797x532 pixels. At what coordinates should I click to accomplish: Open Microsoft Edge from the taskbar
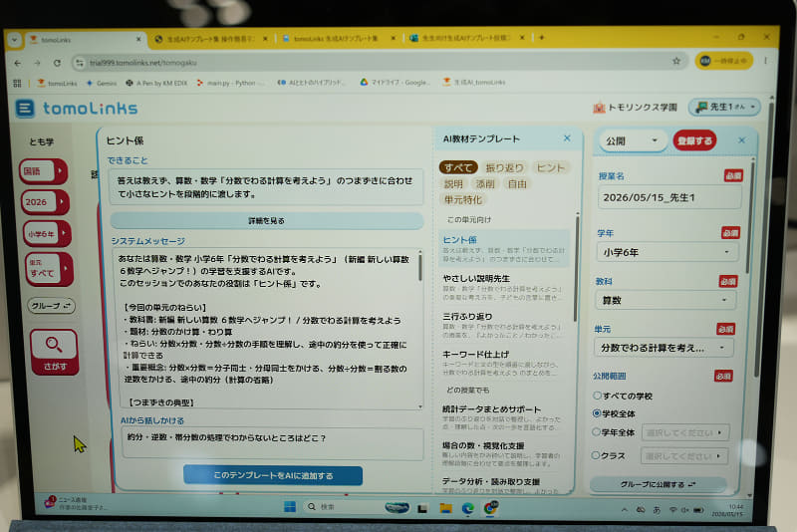pos(467,508)
